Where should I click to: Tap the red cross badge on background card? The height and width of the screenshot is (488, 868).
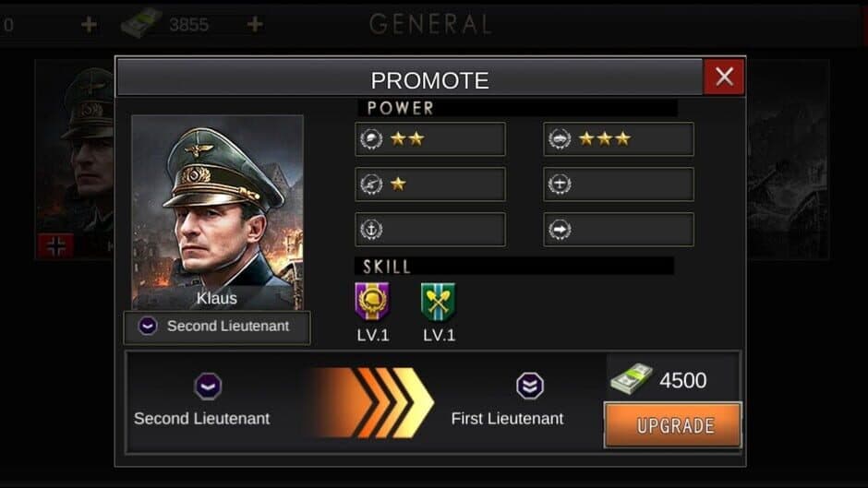[55, 245]
